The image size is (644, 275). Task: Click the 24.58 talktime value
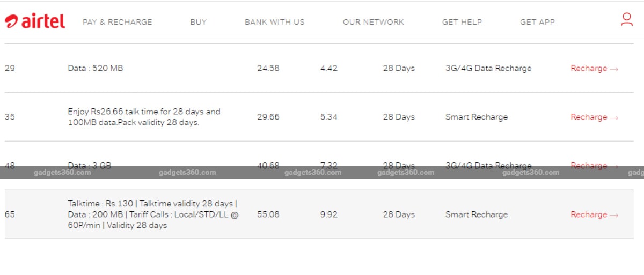268,69
